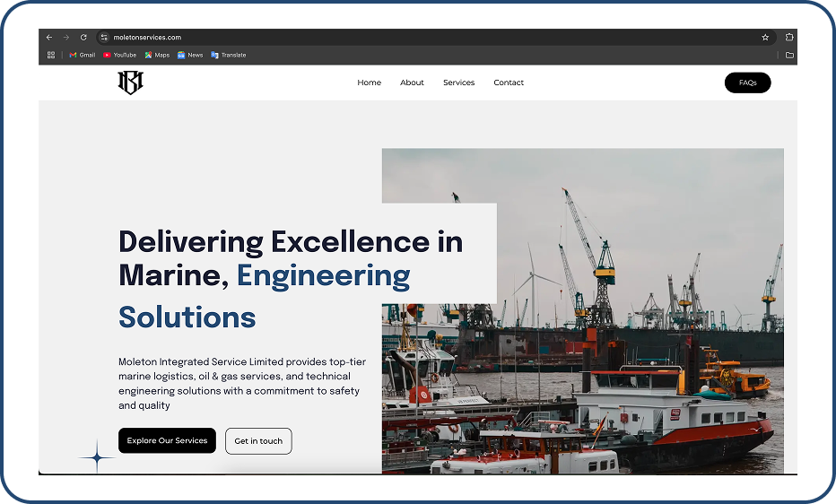The image size is (836, 504).
Task: Click the 'Delivering Excellence in' headline text
Action: coord(291,242)
